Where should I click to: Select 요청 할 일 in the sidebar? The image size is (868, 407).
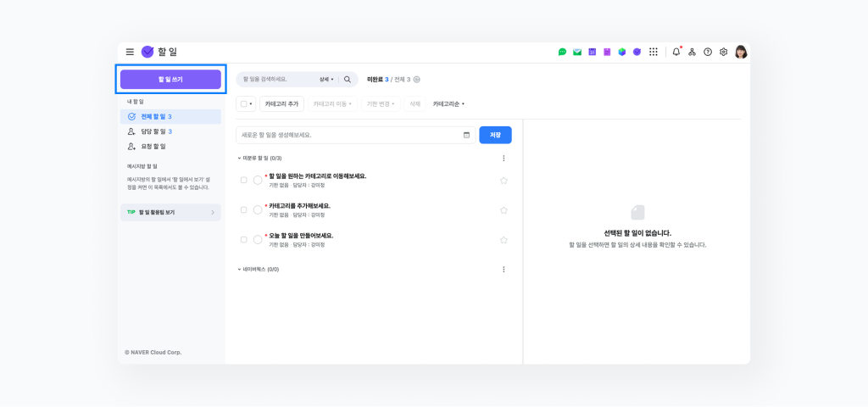point(170,146)
